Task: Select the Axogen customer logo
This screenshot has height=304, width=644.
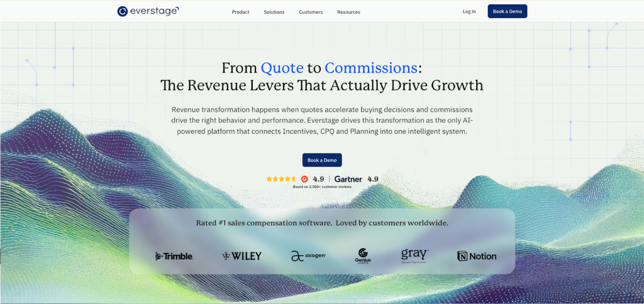Action: pyautogui.click(x=308, y=256)
